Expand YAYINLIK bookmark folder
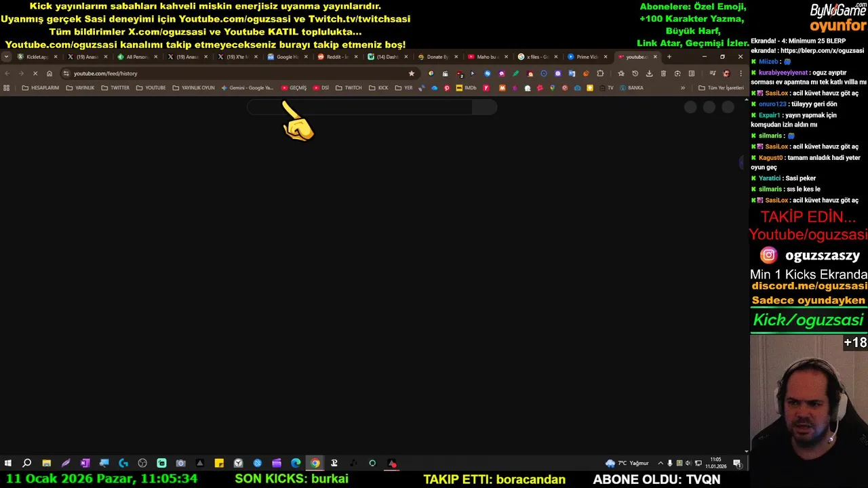Screen dimensions: 868x488 pos(80,87)
